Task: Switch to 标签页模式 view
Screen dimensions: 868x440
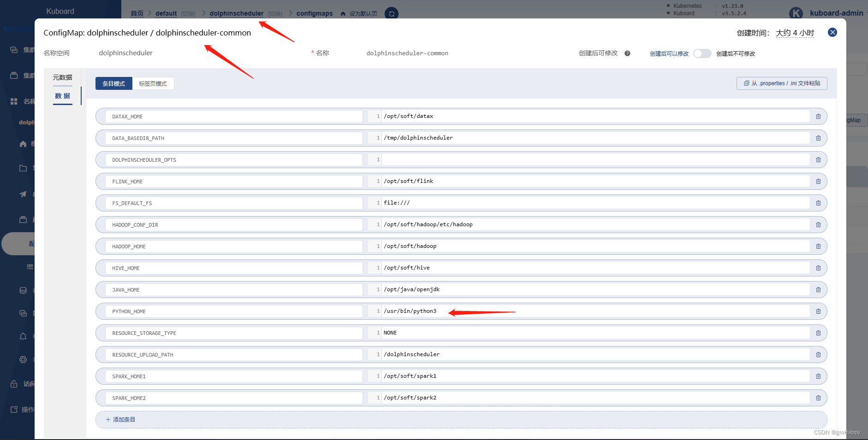Action: point(153,83)
